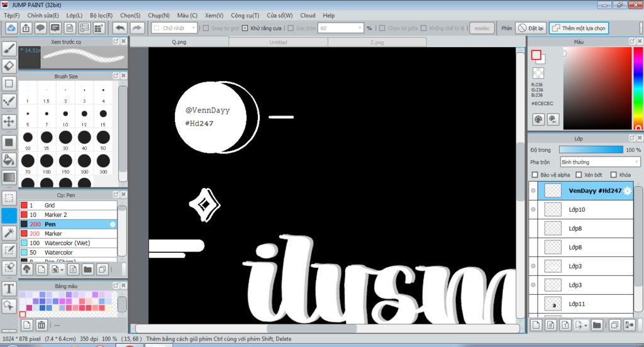Open the Cloud menu

(x=308, y=15)
